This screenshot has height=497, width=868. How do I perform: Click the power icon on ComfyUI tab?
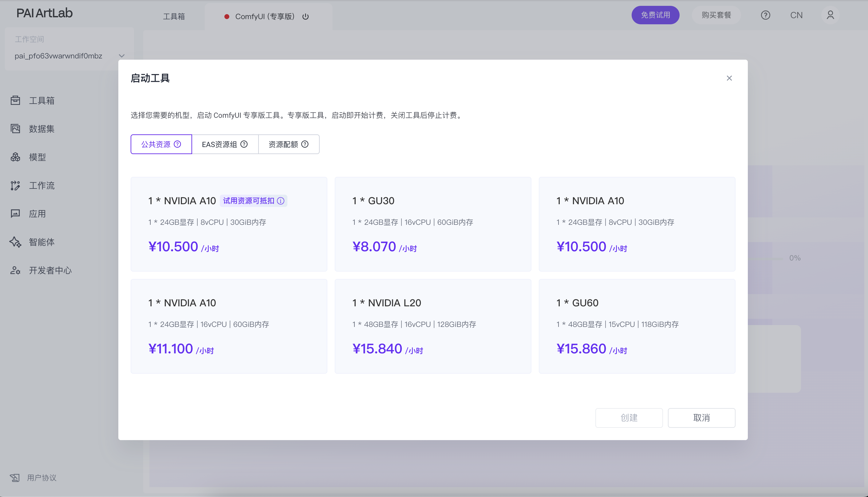click(306, 16)
